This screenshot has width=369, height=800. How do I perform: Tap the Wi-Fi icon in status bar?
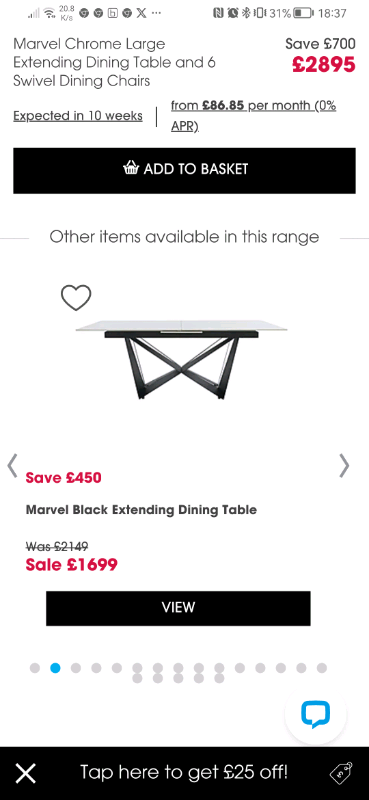50,13
